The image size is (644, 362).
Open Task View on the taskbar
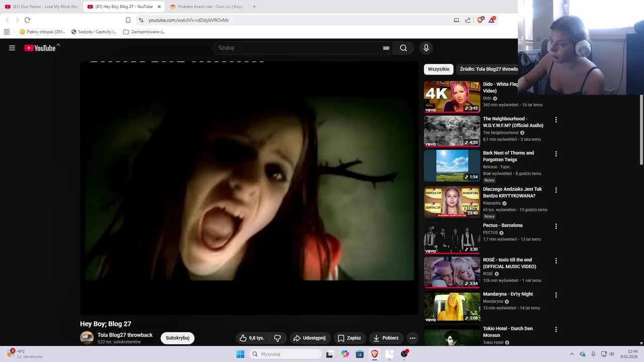click(330, 354)
